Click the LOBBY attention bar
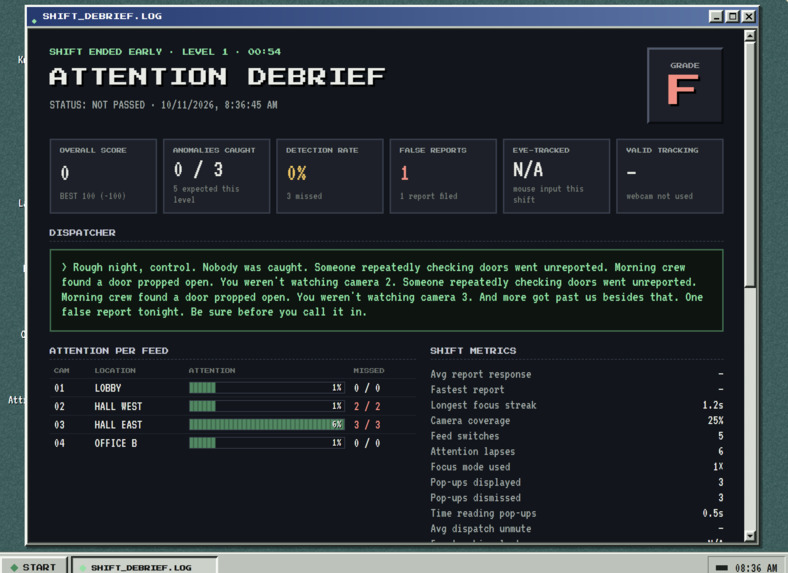Viewport: 788px width, 573px height. click(x=267, y=388)
